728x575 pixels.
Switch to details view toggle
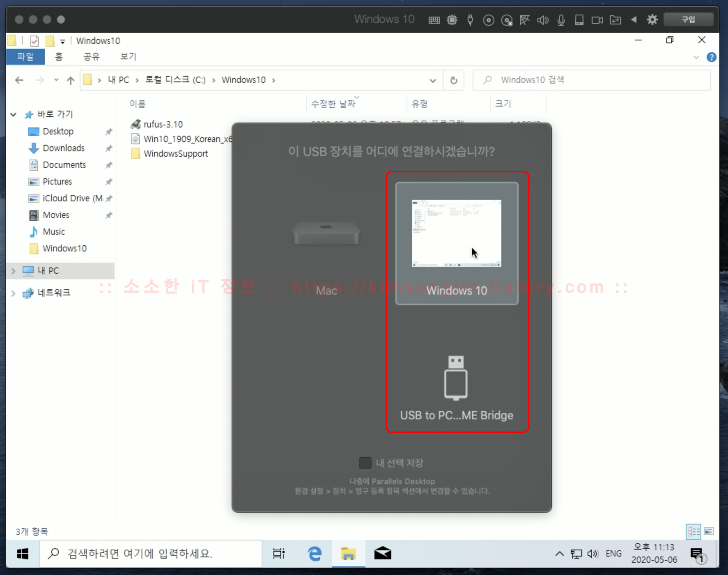click(694, 531)
